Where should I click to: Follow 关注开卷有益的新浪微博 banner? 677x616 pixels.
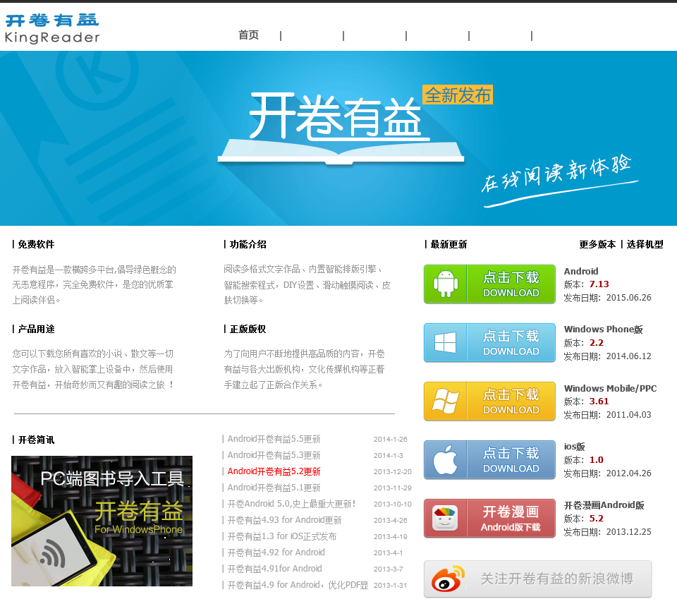tap(538, 579)
